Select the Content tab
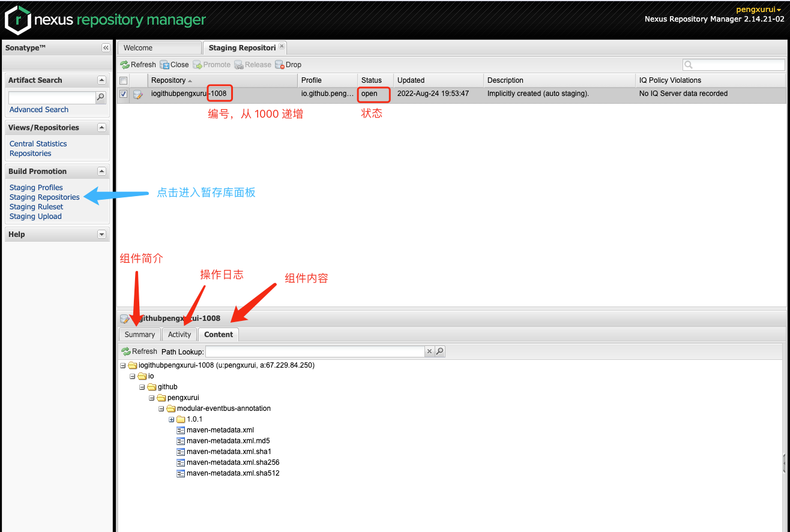The width and height of the screenshot is (790, 532). (219, 335)
